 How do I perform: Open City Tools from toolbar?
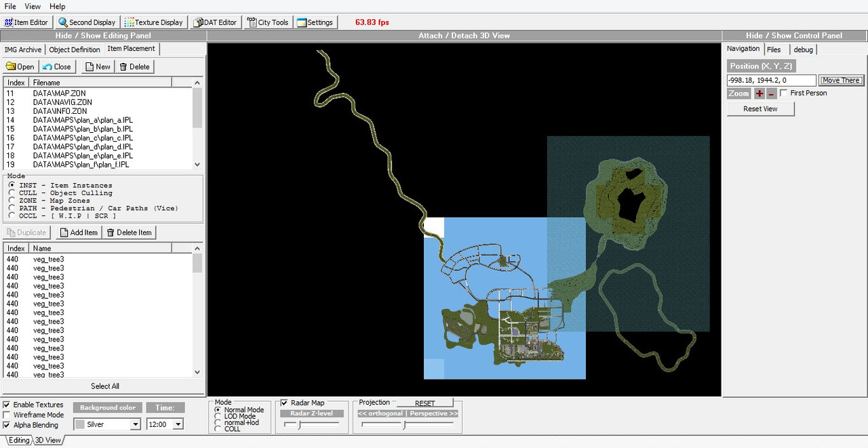(268, 22)
